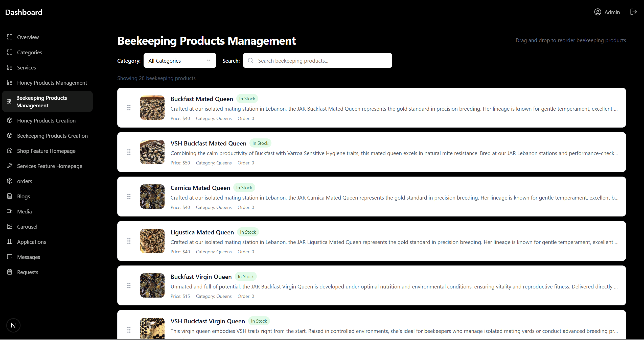Click the Blogs document icon
The image size is (644, 340).
pyautogui.click(x=10, y=196)
